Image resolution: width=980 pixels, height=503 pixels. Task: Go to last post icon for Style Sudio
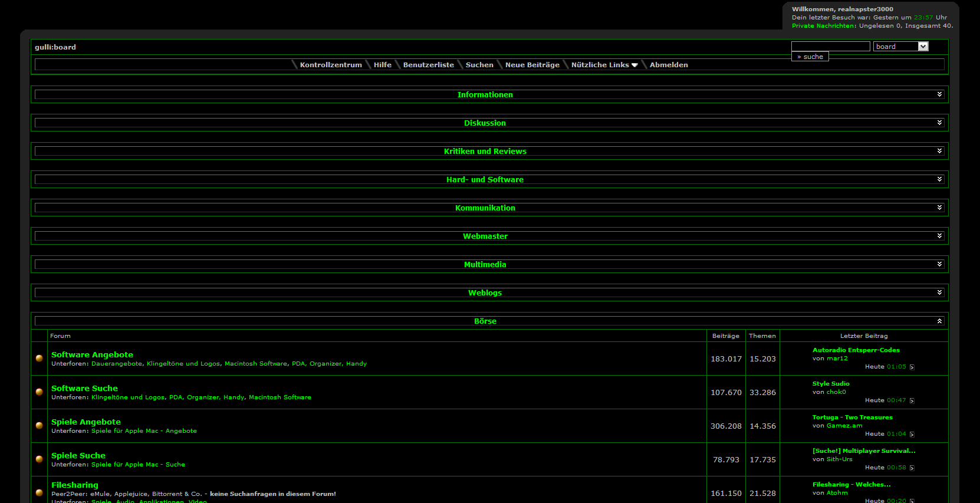912,401
